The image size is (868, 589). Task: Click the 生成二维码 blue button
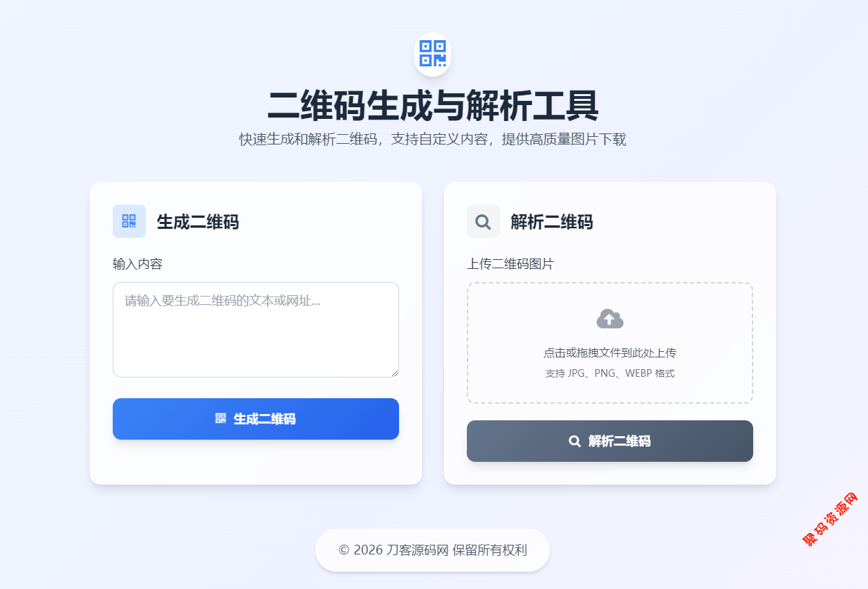[x=256, y=419]
